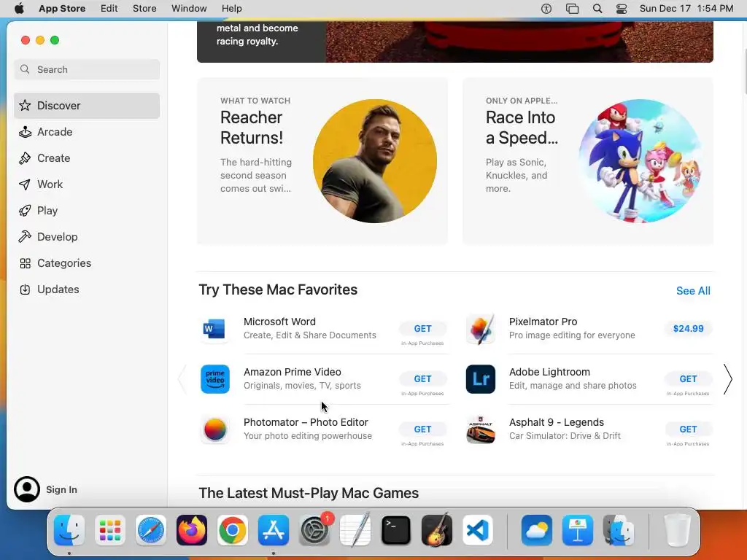Open the Adobe Lightroom app icon
Screen dimensions: 747x560
(480, 379)
